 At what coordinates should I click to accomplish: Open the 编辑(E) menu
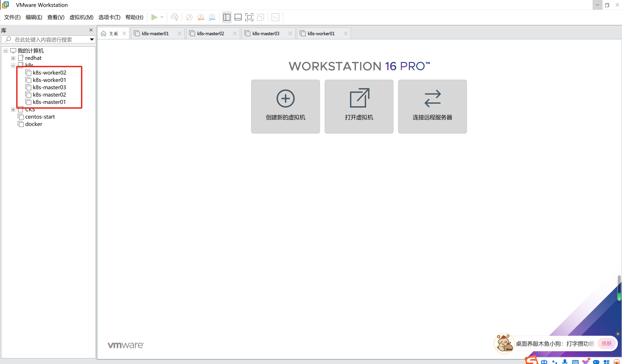(x=34, y=17)
